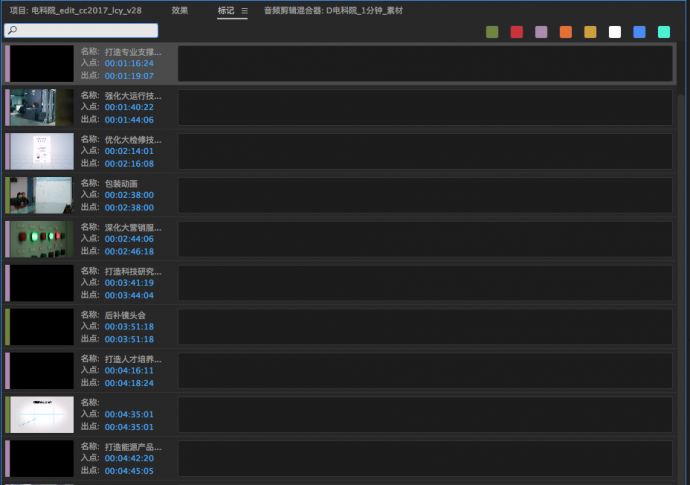Edit comment field of 后补镜头会 marker
690x485 pixels.
tap(425, 327)
